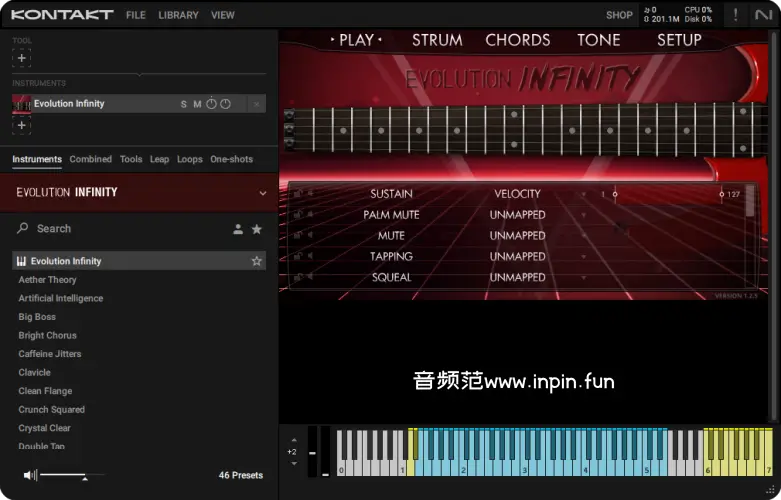Open the Native Instruments logo button
Screen dimensions: 781x500
[x=764, y=15]
